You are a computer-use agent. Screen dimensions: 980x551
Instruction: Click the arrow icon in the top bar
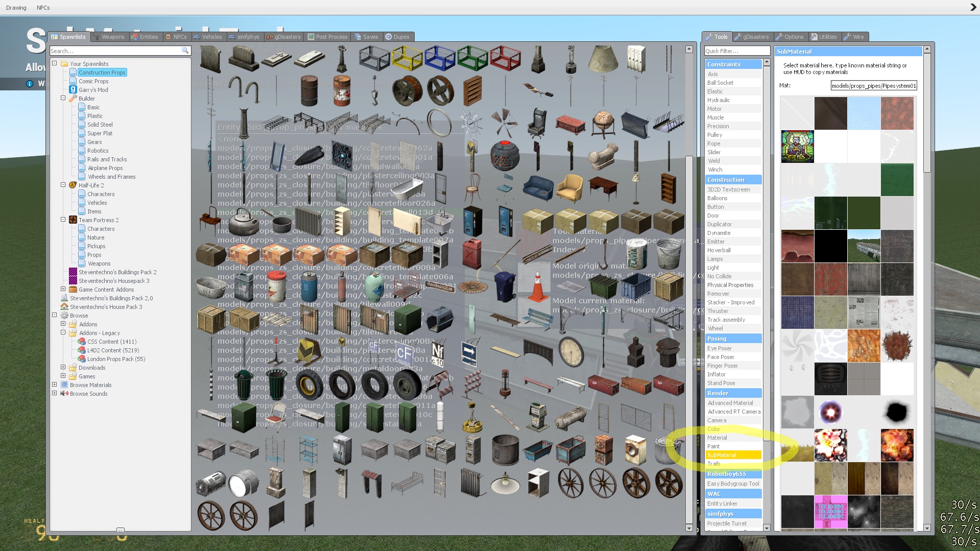(973, 7)
